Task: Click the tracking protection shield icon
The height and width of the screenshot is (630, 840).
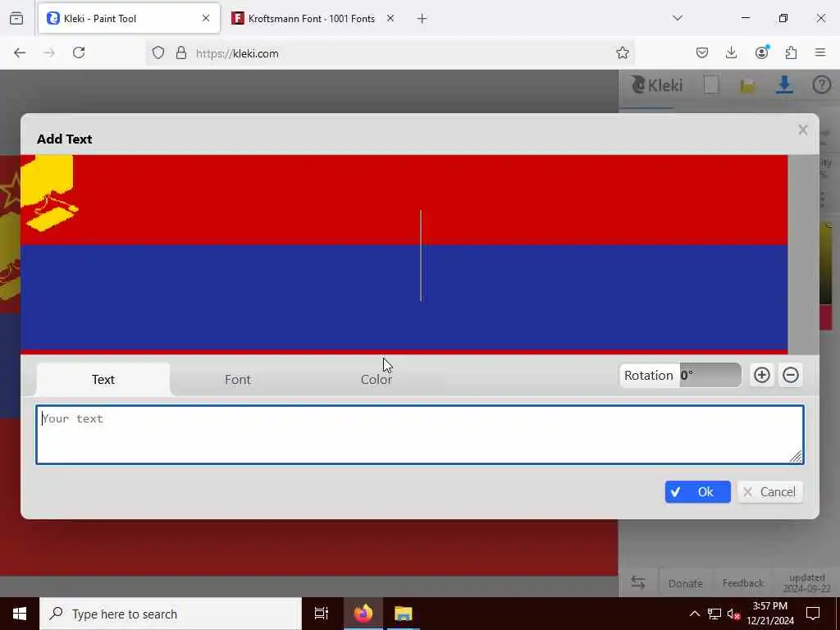Action: 158,52
